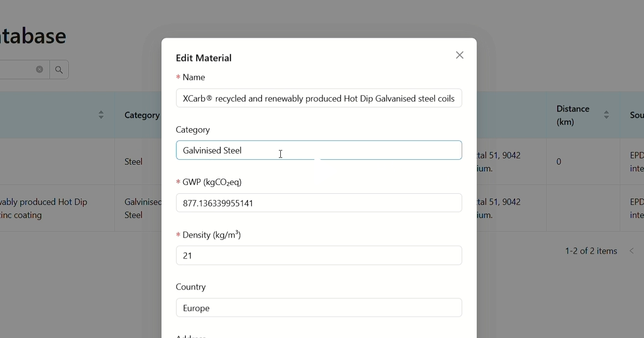Follow the EPD international link in the second row
This screenshot has height=338, width=644.
coord(636,208)
